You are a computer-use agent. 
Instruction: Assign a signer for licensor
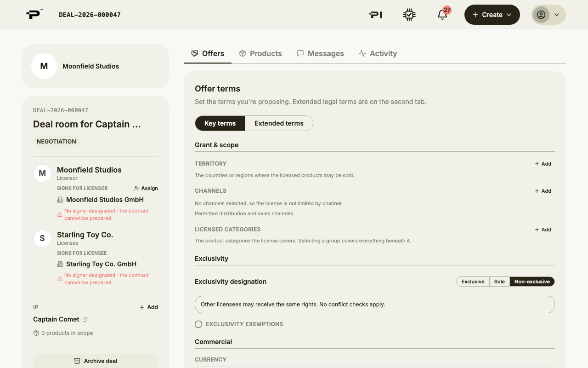(x=146, y=188)
